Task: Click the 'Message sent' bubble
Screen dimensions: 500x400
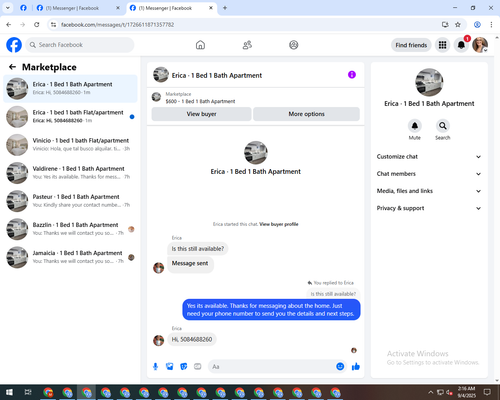Action: click(190, 264)
